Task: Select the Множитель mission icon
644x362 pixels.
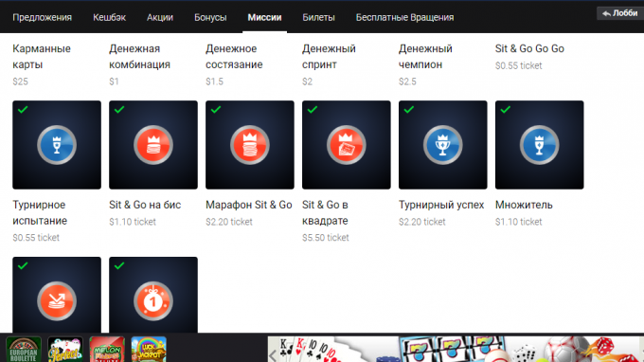Action: pyautogui.click(x=539, y=145)
